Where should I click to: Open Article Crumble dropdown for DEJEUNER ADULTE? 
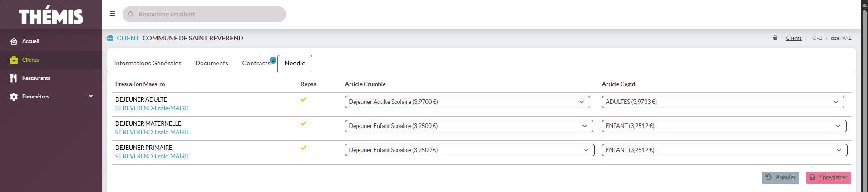point(467,102)
